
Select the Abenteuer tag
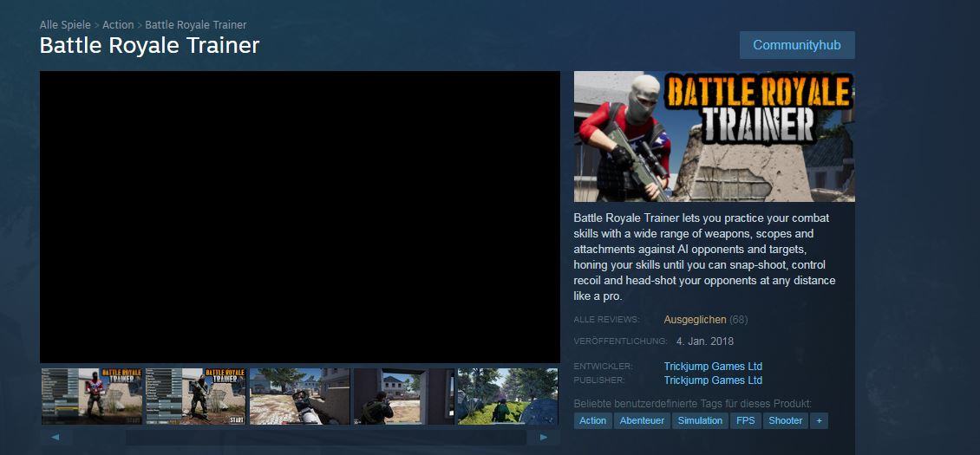point(642,420)
